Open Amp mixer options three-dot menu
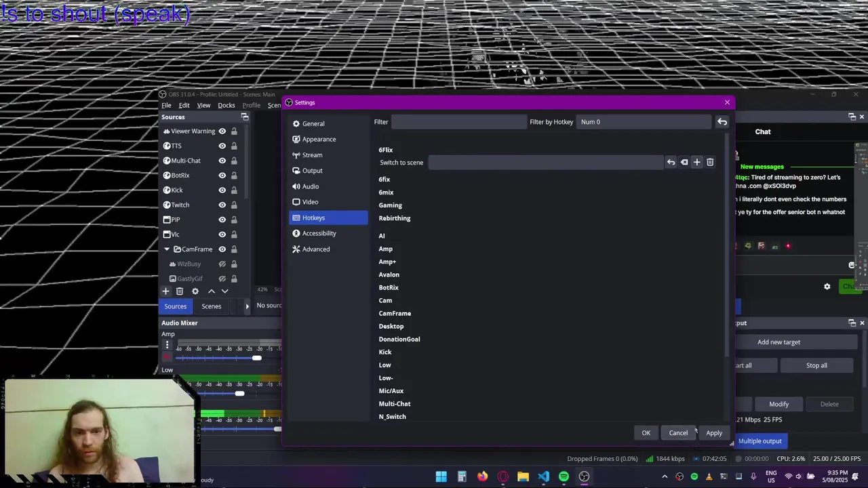The height and width of the screenshot is (488, 868). (x=167, y=345)
